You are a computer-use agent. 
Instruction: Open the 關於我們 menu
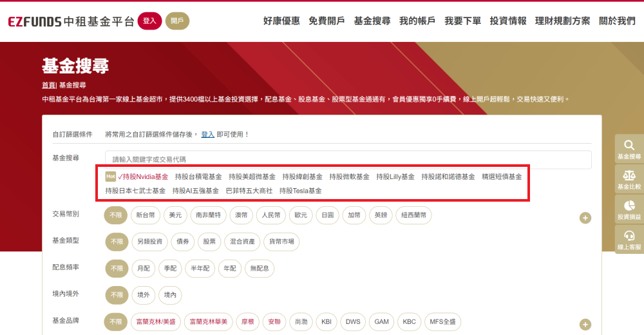click(x=618, y=21)
